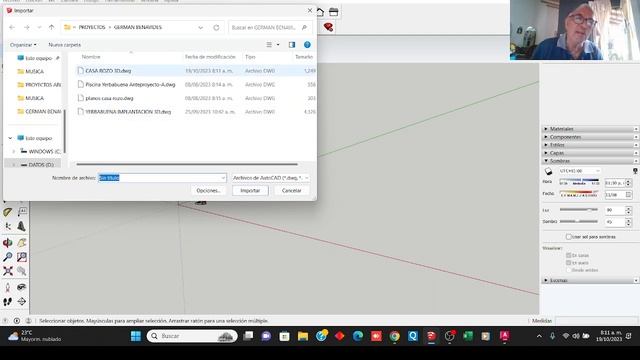640x360 pixels.
Task: Open the UTC time zone dropdown
Action: pyautogui.click(x=580, y=171)
